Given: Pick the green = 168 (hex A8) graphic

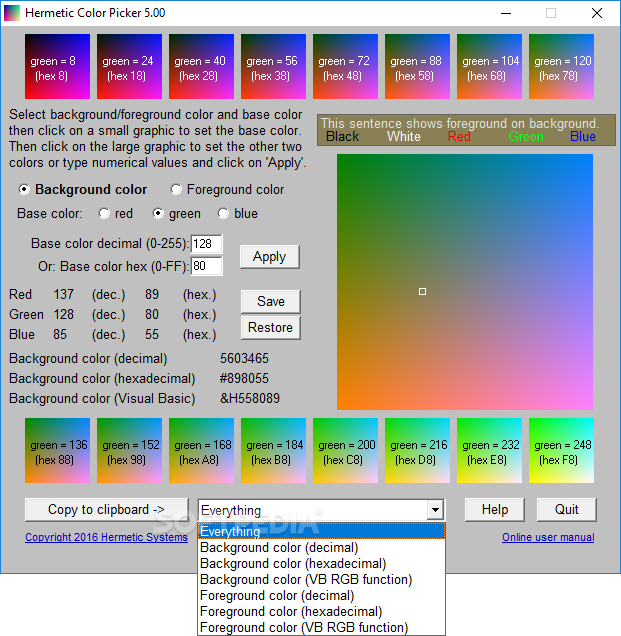Looking at the screenshot, I should coord(201,451).
